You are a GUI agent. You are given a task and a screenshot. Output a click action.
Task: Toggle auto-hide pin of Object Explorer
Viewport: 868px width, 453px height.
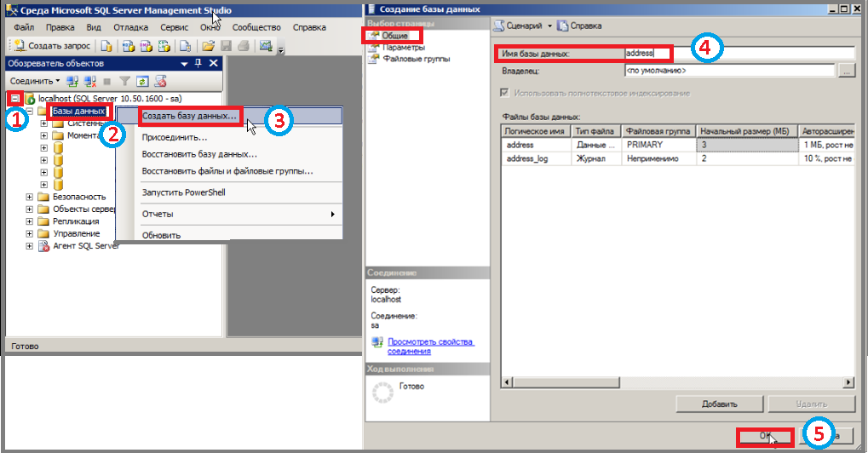(x=198, y=63)
